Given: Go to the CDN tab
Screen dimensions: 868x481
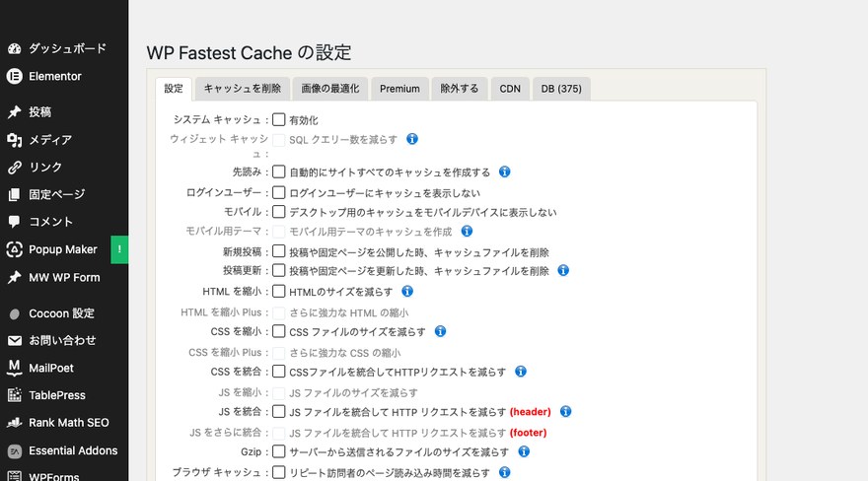Looking at the screenshot, I should (x=510, y=89).
